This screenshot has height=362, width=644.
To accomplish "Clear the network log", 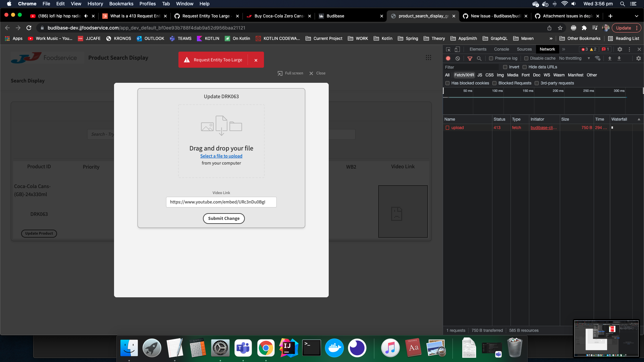I will [x=458, y=58].
